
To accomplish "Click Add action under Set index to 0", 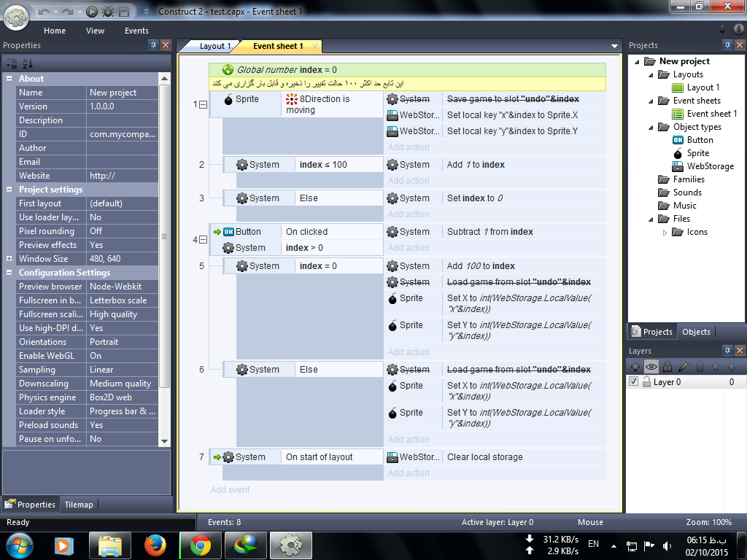I will 409,214.
